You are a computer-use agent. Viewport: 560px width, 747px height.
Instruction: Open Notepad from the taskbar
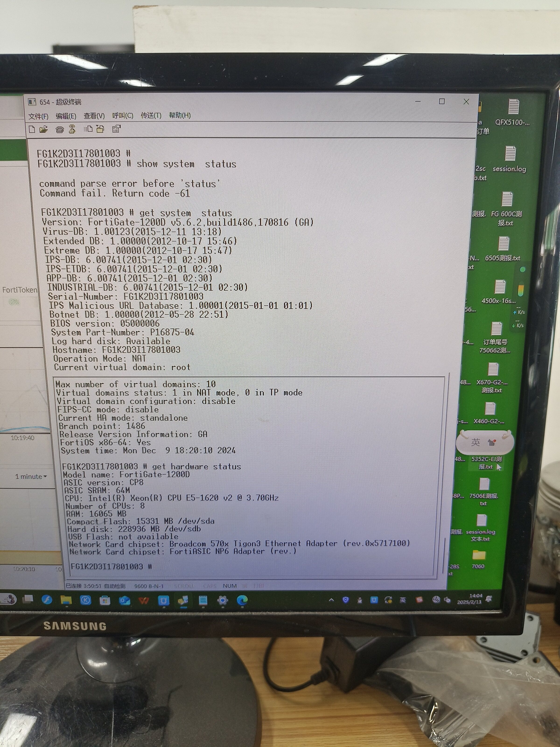(203, 600)
